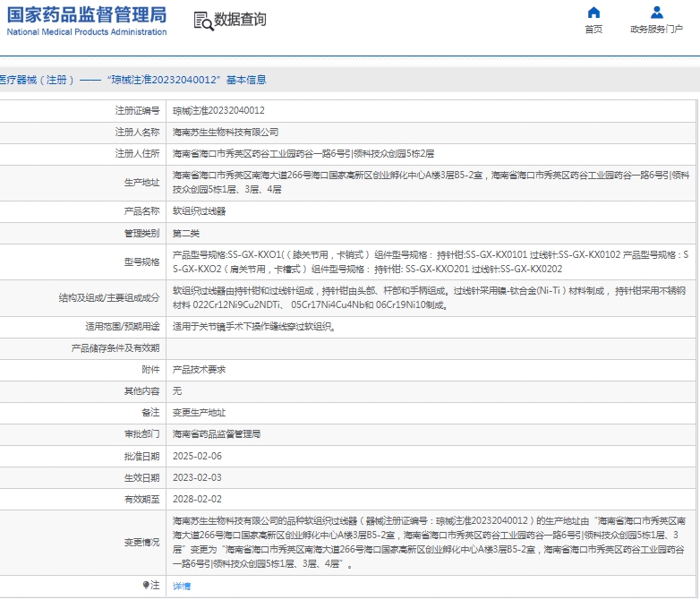Click the 管理类别 row label
700x600 pixels.
(142, 233)
